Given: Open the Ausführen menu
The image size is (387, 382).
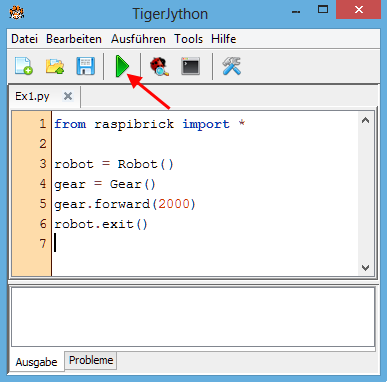Looking at the screenshot, I should 138,39.
